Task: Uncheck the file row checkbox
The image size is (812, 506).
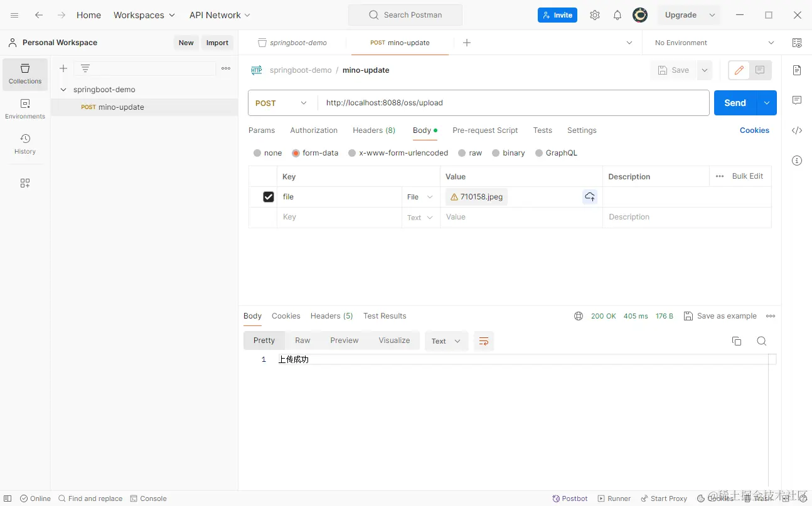Action: [269, 197]
